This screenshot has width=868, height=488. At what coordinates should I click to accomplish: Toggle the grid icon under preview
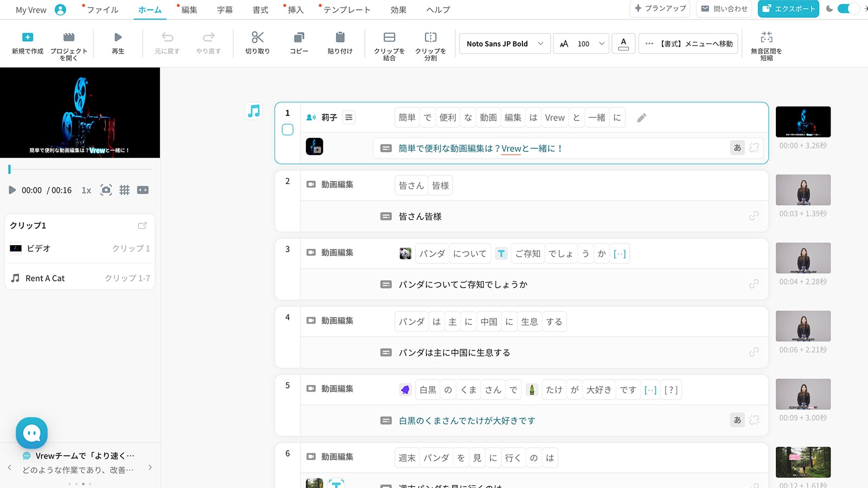click(124, 190)
